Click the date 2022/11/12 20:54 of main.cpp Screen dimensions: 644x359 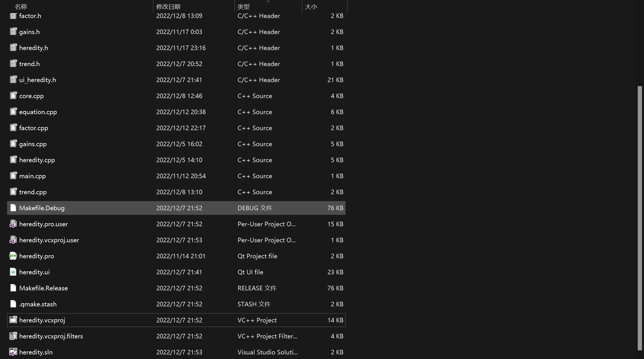click(181, 176)
